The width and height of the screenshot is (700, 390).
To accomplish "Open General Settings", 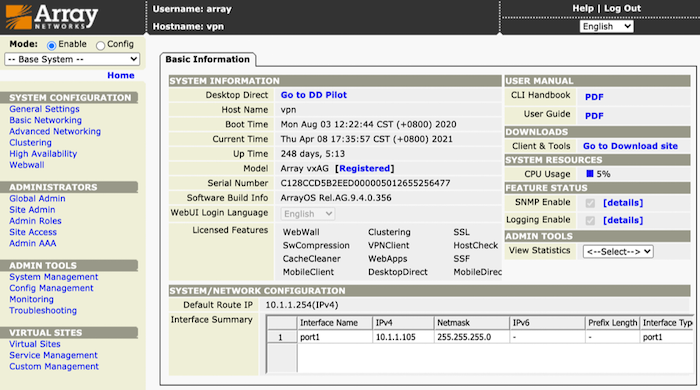I will click(x=44, y=109).
